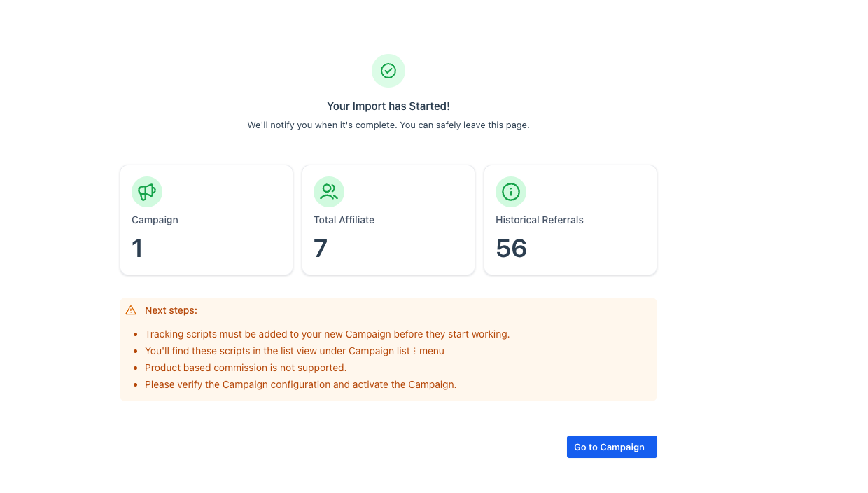Select the Total Affiliate label
868x493 pixels.
coord(344,220)
